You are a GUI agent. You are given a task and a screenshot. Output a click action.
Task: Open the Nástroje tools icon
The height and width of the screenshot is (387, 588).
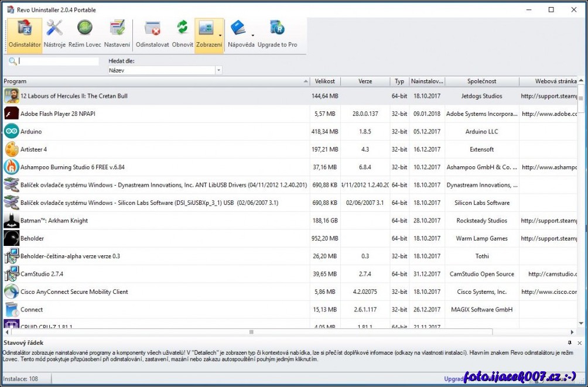click(54, 35)
